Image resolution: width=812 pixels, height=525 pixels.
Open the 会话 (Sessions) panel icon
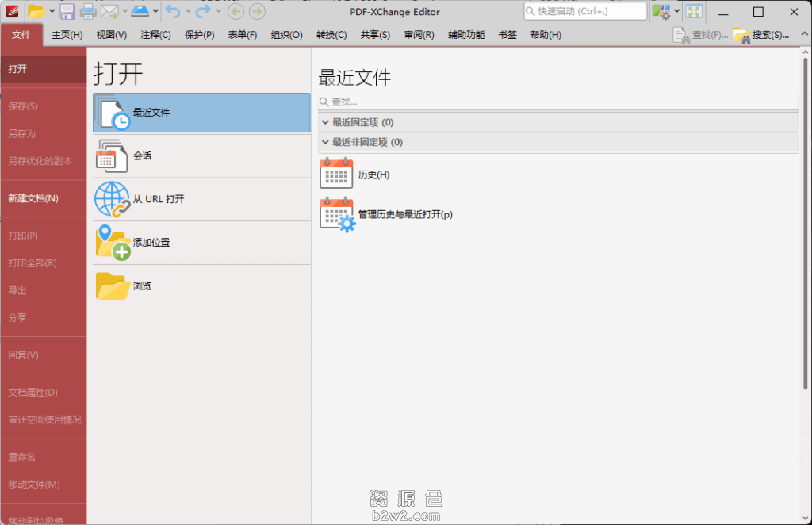tap(111, 156)
